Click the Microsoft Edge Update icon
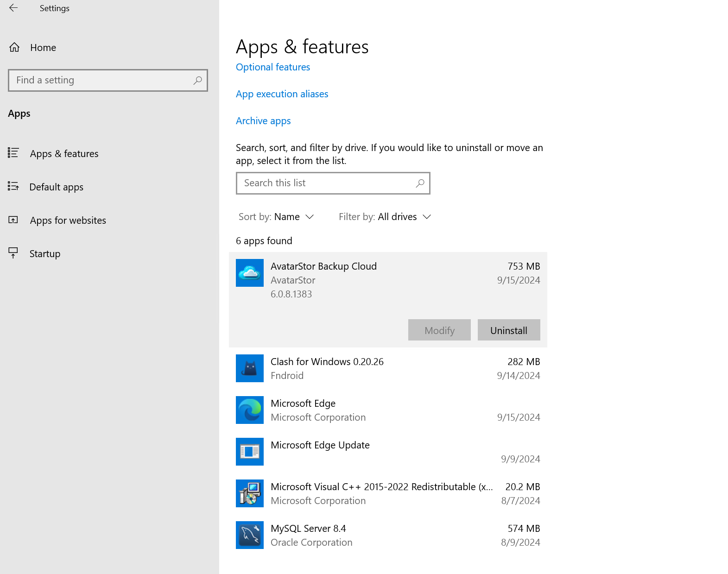 click(250, 452)
